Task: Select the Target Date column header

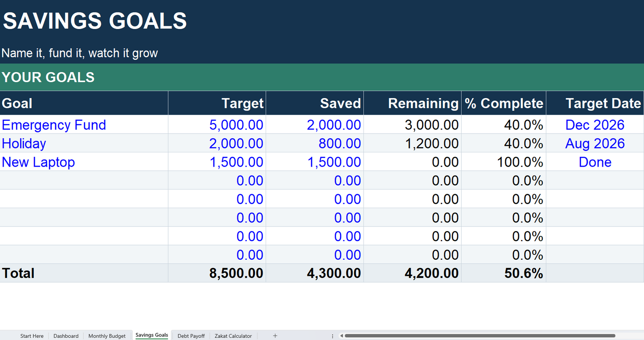Action: pos(595,103)
